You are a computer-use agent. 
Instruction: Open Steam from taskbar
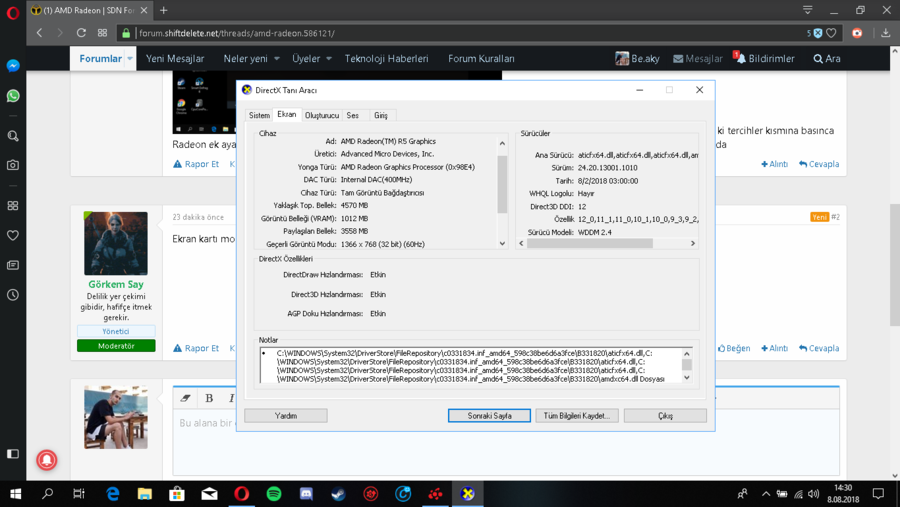click(339, 494)
